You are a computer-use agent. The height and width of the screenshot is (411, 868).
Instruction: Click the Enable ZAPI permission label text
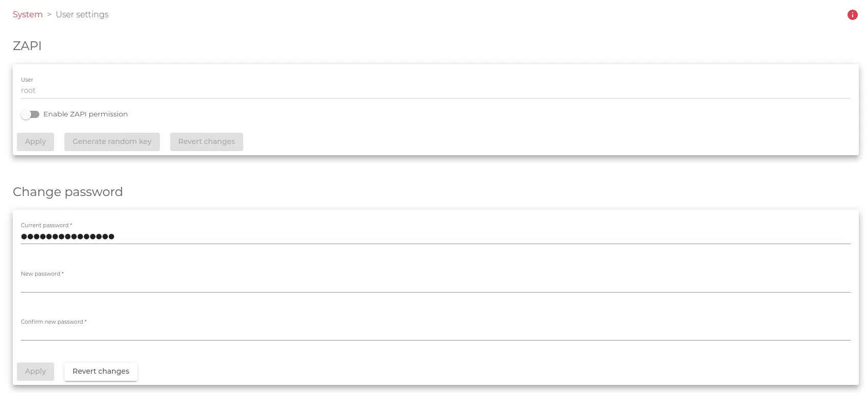point(85,114)
